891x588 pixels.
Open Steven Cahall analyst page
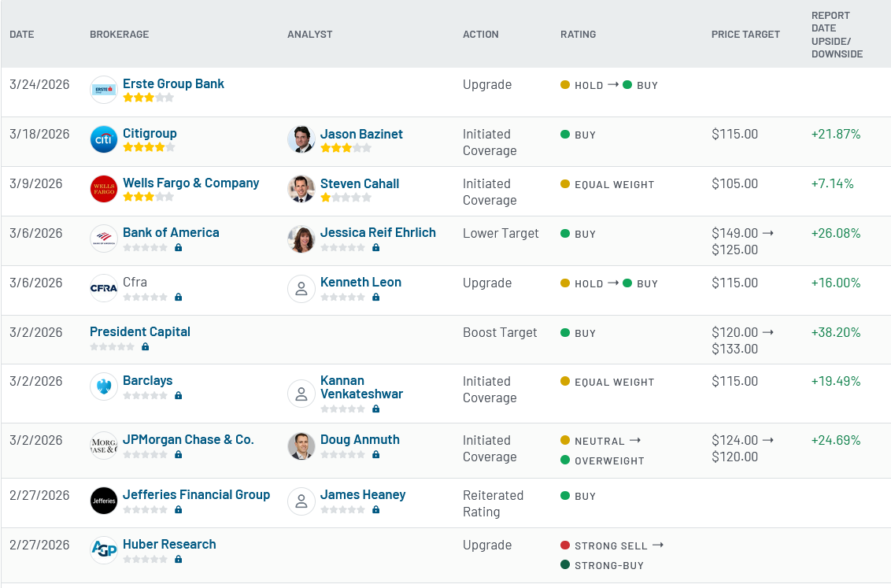point(360,183)
